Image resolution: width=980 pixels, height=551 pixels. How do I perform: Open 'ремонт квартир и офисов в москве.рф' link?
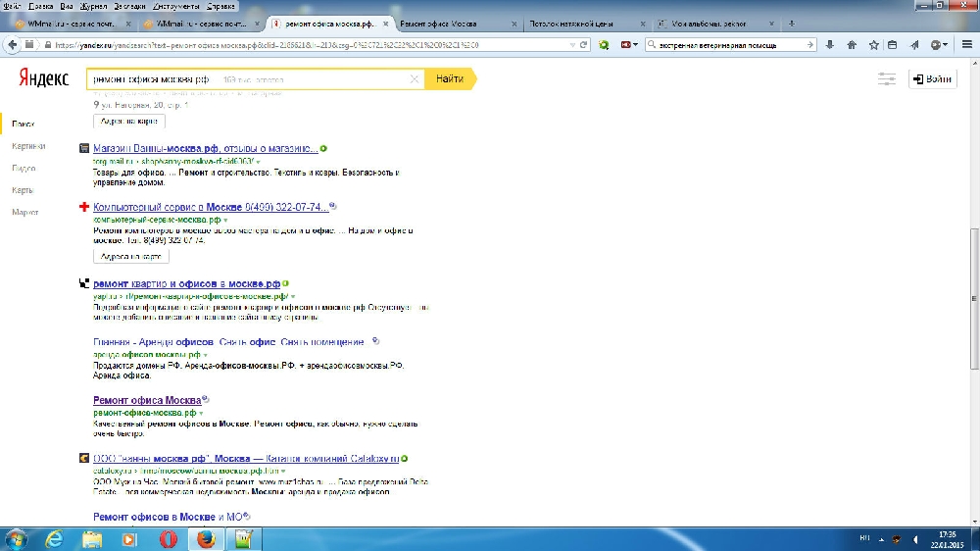[186, 284]
